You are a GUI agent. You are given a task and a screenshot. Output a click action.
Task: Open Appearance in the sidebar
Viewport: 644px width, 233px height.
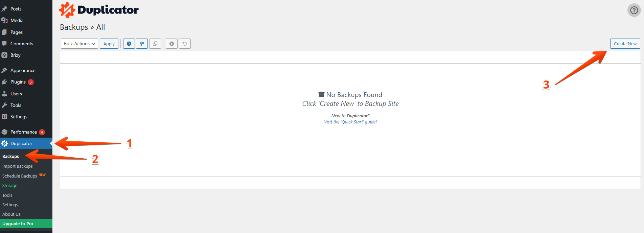click(23, 70)
